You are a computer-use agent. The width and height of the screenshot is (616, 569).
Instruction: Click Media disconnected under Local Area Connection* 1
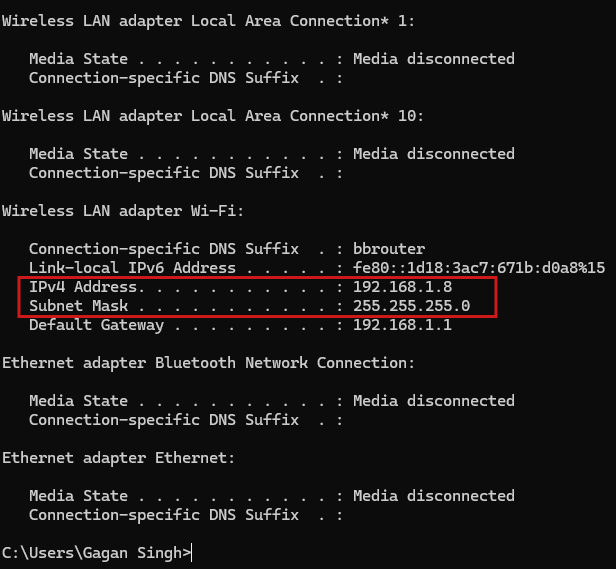(434, 59)
